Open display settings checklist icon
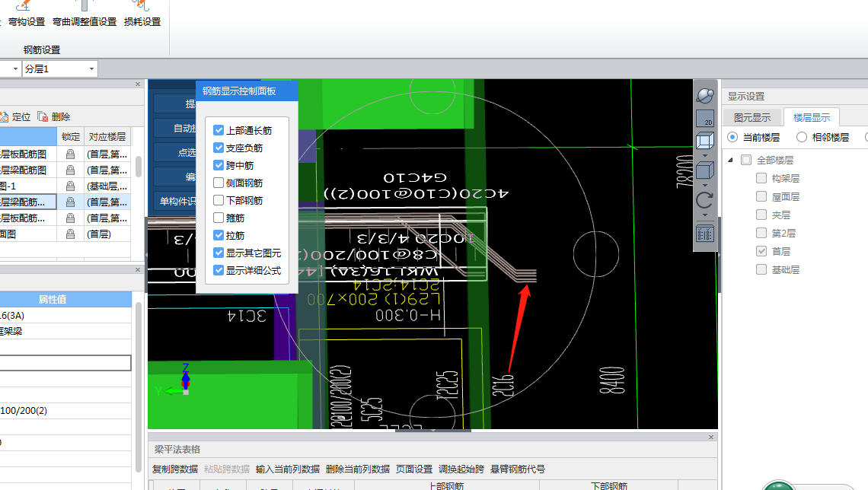Viewport: 868px width, 490px height. [705, 234]
